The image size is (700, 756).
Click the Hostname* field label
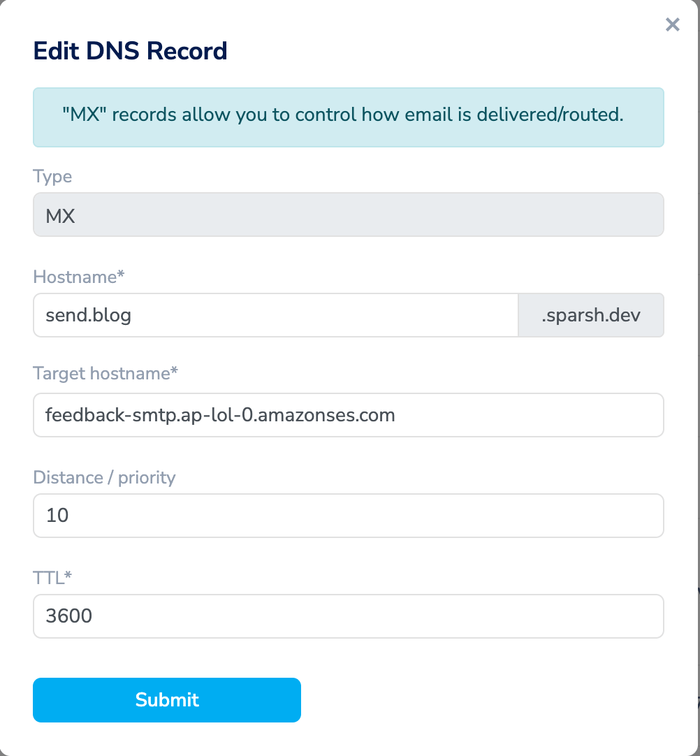78,277
